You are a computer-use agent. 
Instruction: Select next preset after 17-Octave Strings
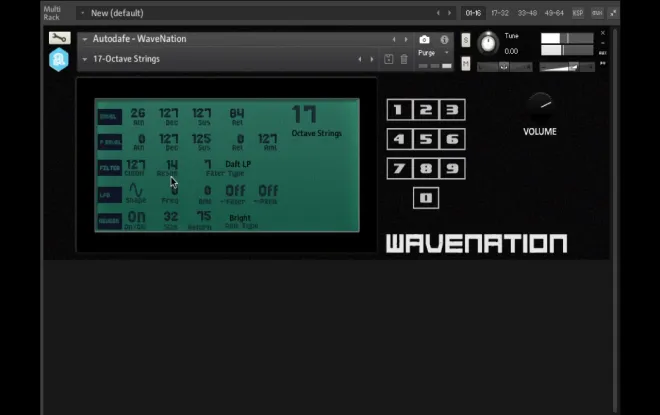[372, 59]
